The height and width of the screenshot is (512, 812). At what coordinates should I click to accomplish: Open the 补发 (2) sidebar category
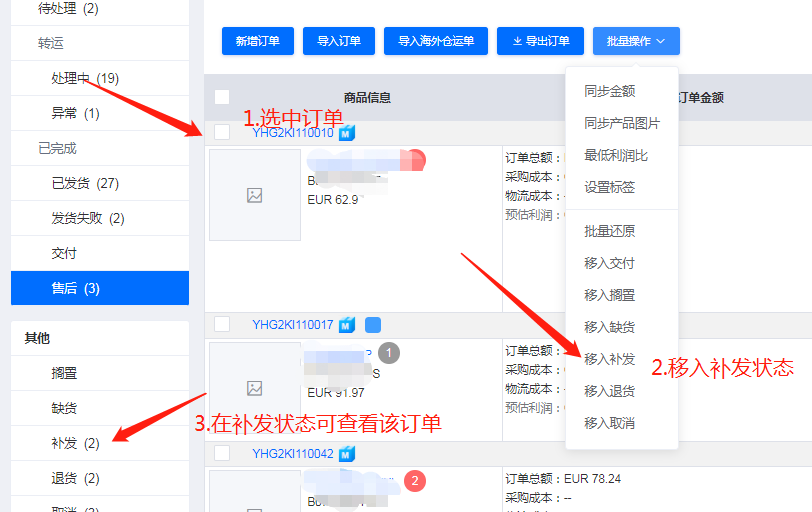click(75, 443)
